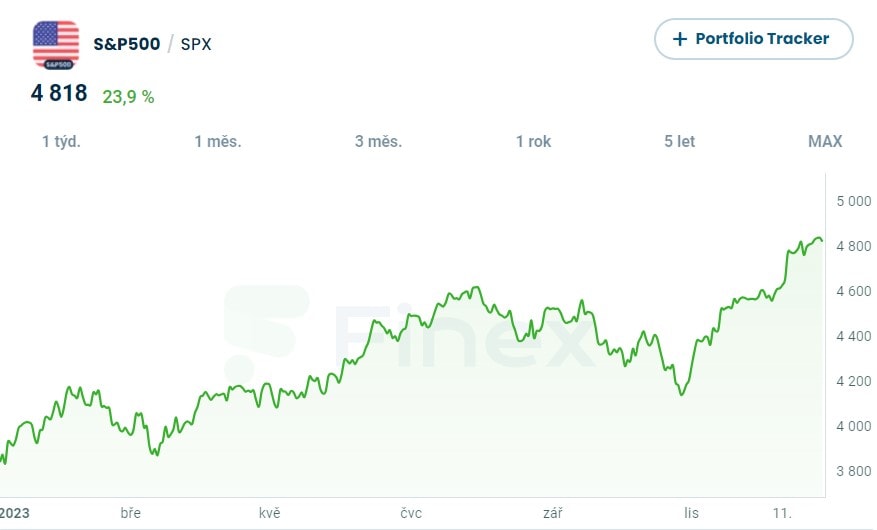Select the 1 týd. time range
Screen dimensions: 877x530
pyautogui.click(x=61, y=141)
